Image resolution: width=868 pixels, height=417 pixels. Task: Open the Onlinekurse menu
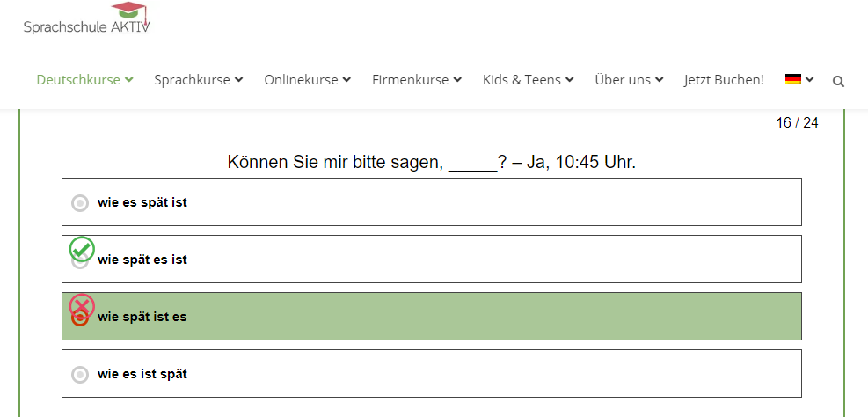click(307, 80)
